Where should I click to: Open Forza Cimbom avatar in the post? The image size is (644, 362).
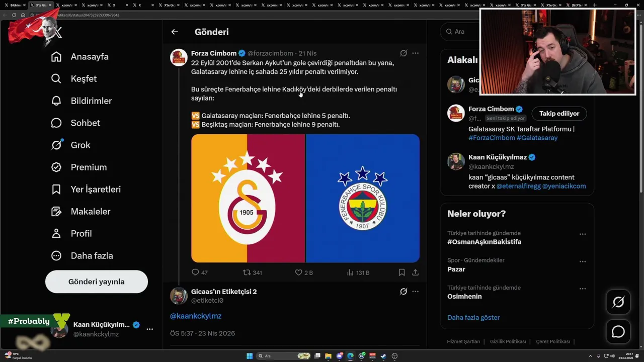[179, 58]
